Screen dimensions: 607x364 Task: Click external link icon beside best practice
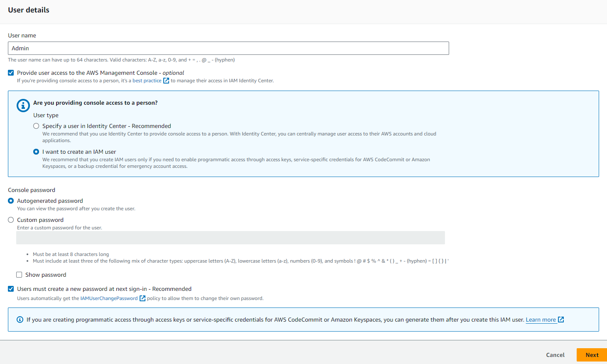[166, 81]
